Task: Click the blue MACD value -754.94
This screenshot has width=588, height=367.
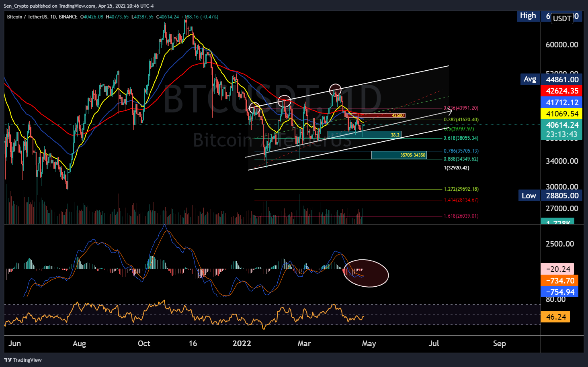Action: [559, 292]
